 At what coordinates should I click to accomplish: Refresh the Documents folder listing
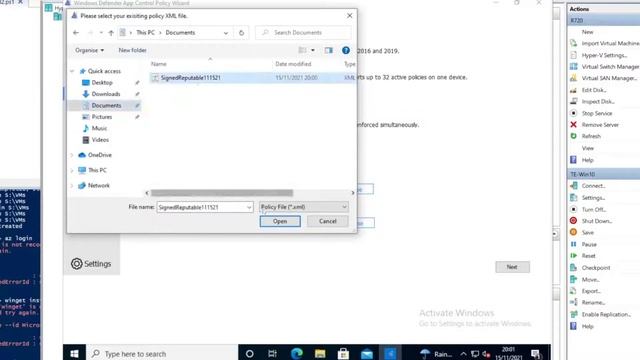coord(241,33)
